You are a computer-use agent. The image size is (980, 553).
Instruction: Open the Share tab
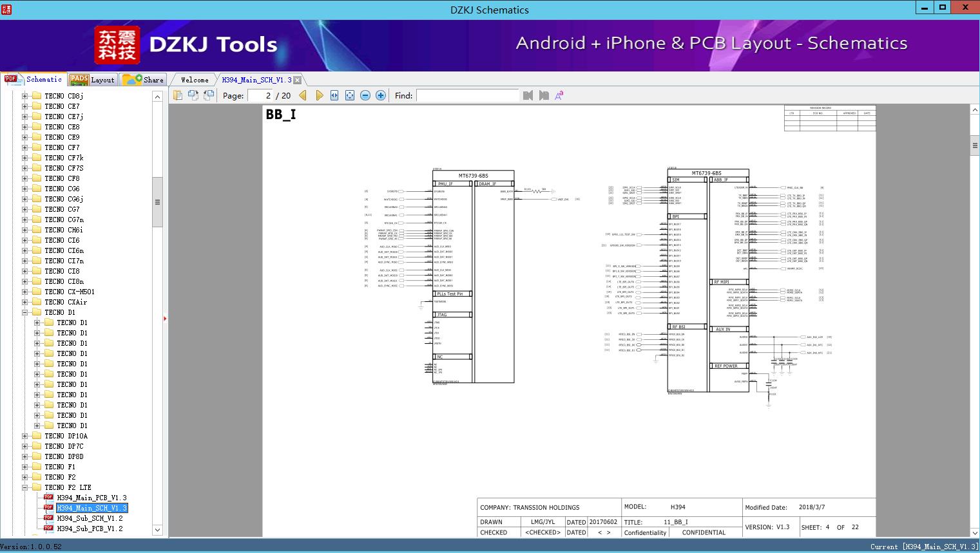(144, 80)
